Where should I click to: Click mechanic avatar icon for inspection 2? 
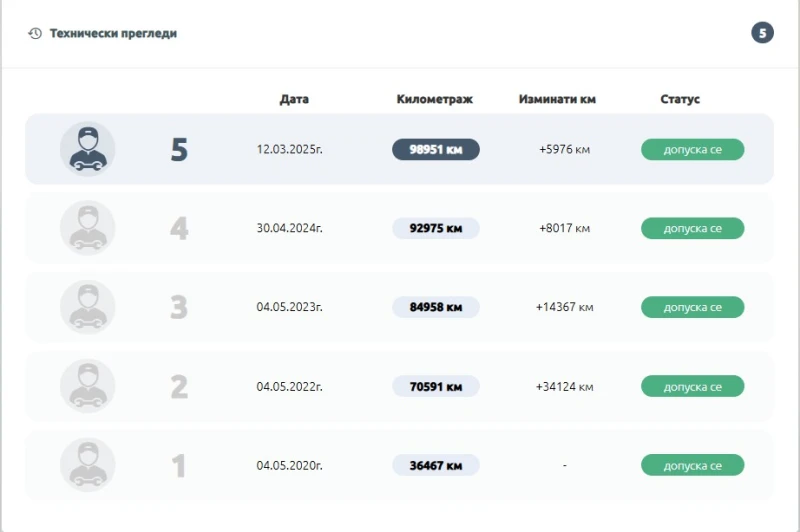click(x=87, y=386)
